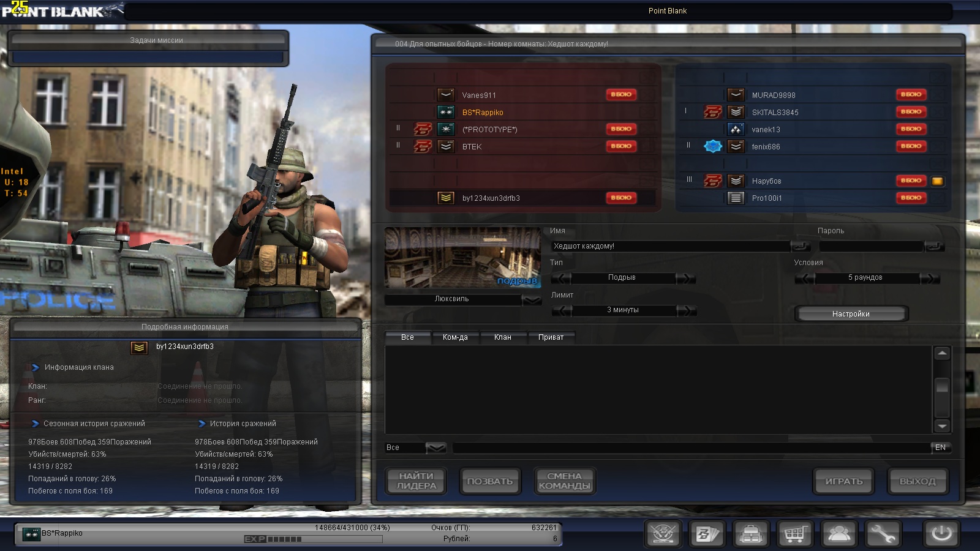Expand the Люксвиль map dropdown
The width and height of the screenshot is (980, 551).
point(531,299)
